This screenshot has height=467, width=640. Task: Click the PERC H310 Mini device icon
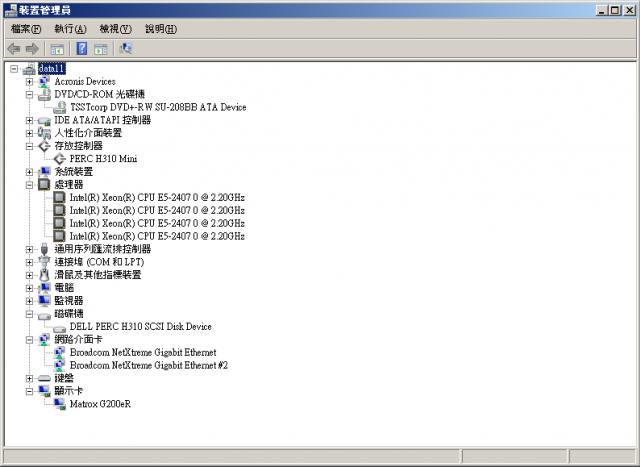[x=60, y=159]
